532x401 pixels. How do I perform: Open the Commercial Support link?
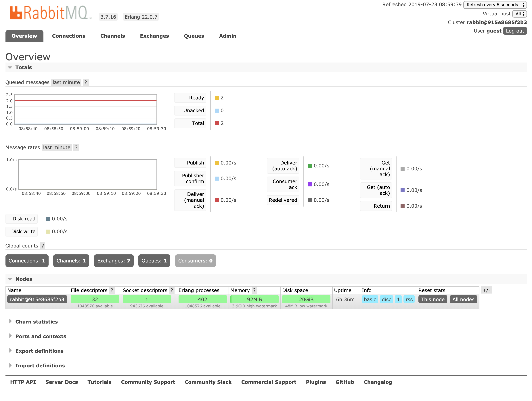click(x=269, y=382)
